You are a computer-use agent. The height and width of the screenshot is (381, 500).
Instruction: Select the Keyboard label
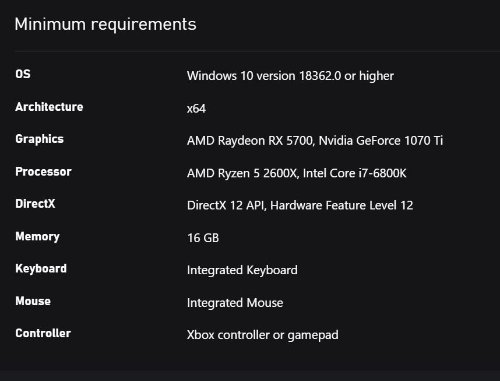coord(41,269)
